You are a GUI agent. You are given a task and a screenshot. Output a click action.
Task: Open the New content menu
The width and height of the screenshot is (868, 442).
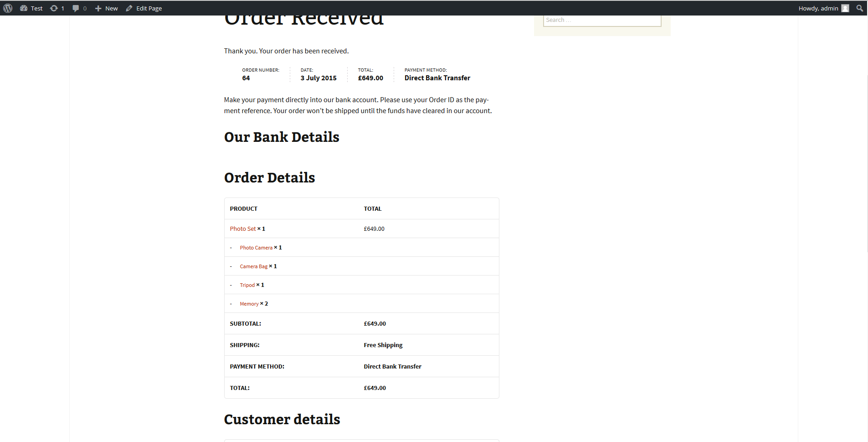click(x=106, y=8)
